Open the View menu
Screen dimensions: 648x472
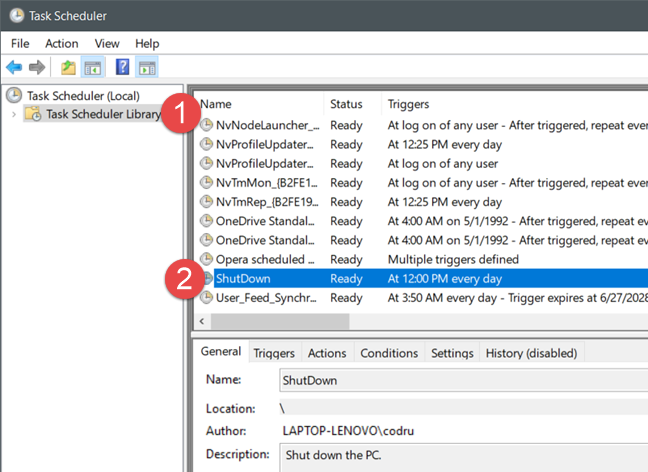107,43
